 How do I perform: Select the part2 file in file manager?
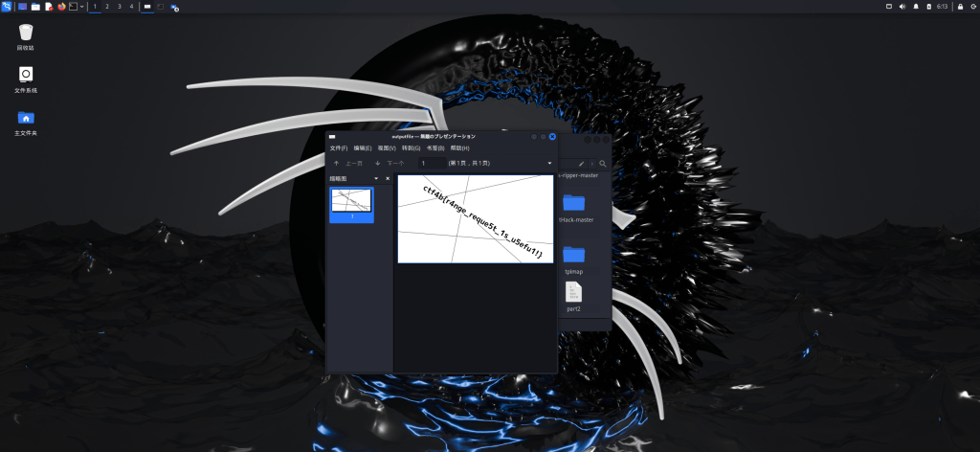(574, 297)
